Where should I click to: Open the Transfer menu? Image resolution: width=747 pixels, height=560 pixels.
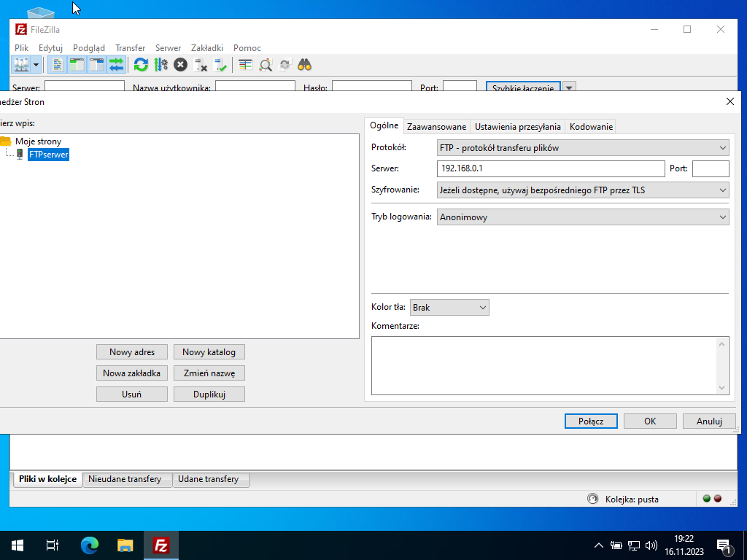pos(130,47)
